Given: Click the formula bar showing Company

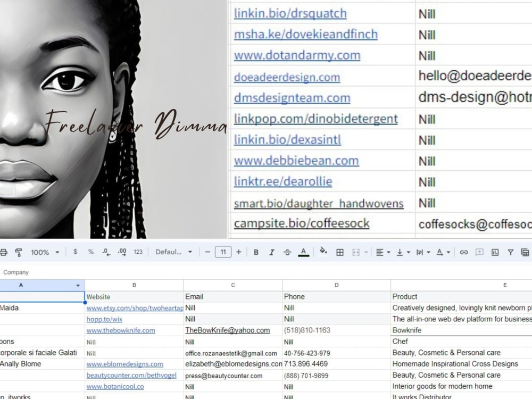Looking at the screenshot, I should (266, 272).
